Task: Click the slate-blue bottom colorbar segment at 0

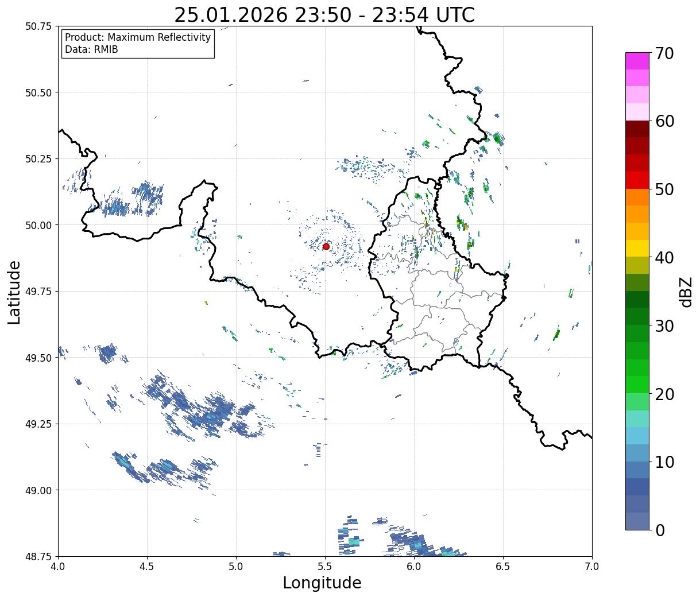Action: pos(637,521)
